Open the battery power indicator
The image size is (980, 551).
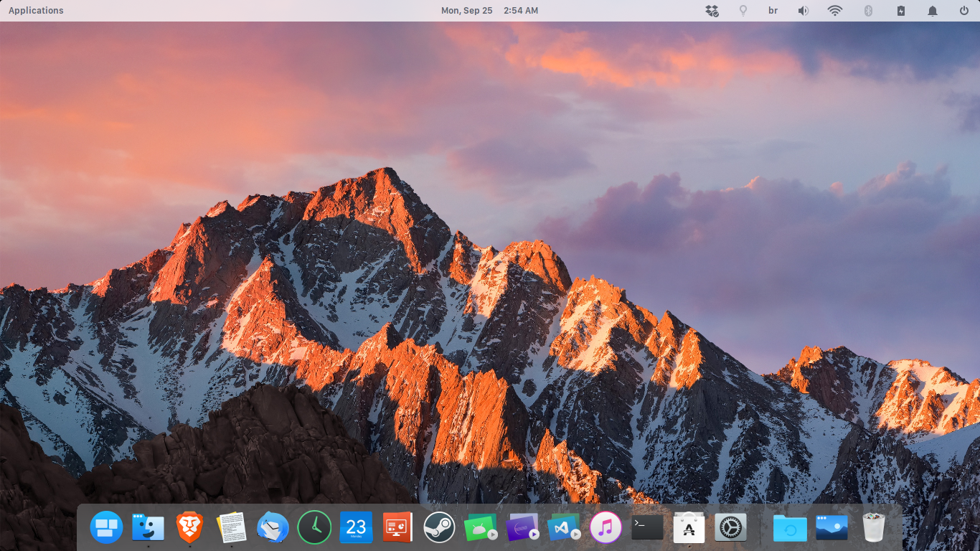[x=901, y=10]
